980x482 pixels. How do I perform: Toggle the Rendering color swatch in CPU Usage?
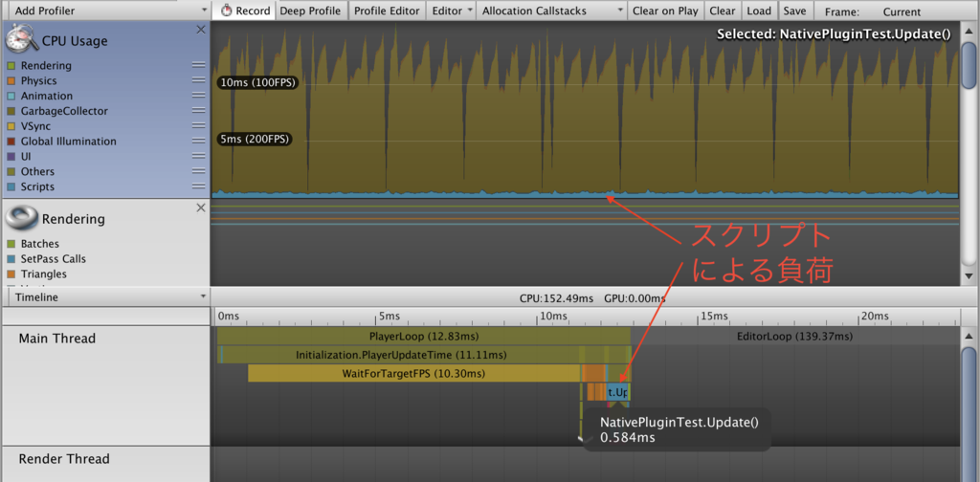point(11,66)
